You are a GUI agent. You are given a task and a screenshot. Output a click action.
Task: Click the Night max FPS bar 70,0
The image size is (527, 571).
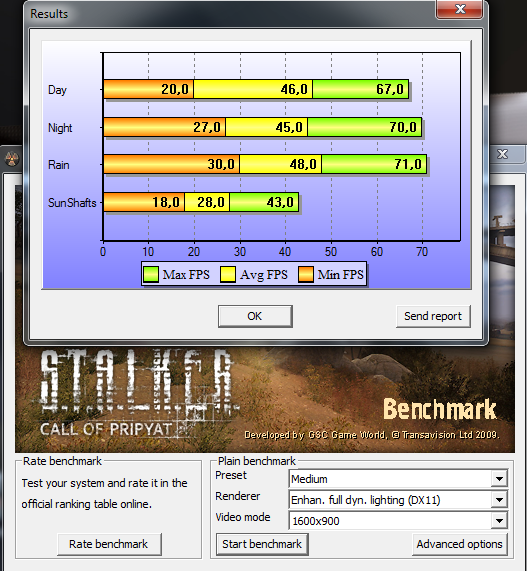(365, 127)
